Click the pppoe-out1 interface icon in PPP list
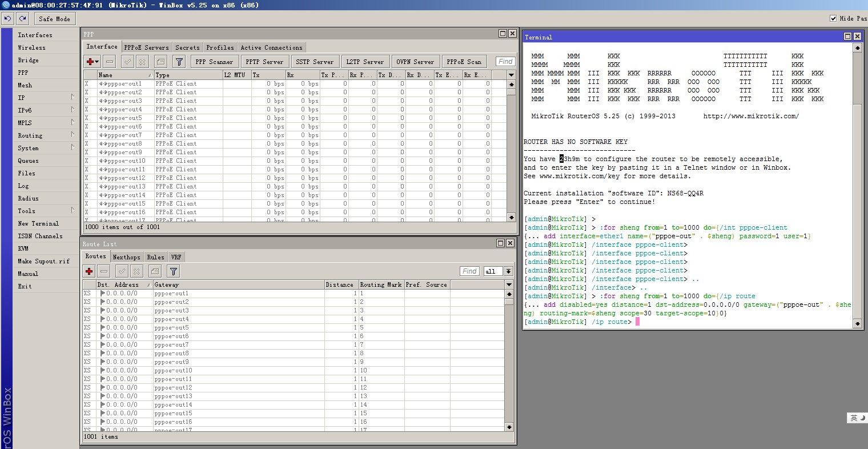868x449 pixels. click(104, 84)
